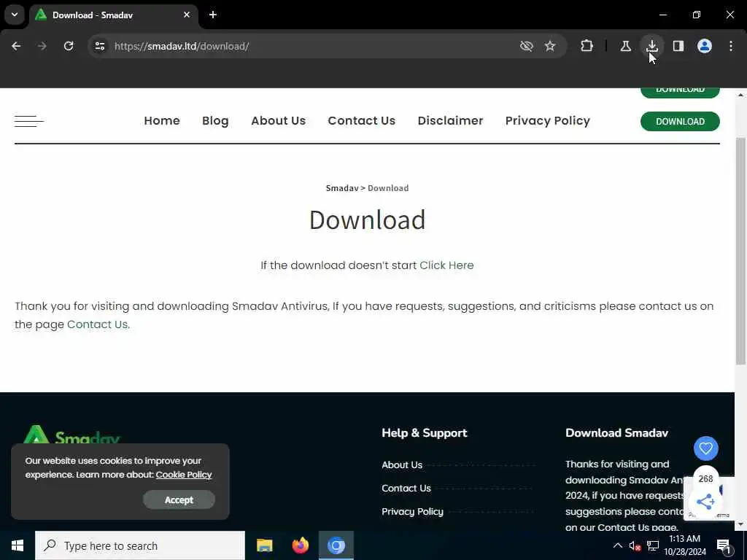Open About Us in the top navigation

[x=278, y=121]
